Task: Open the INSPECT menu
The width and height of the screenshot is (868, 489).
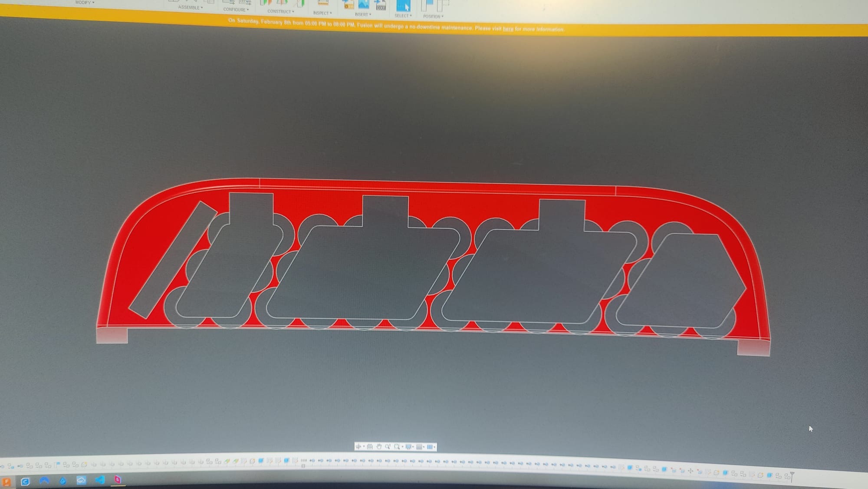Action: [x=322, y=13]
